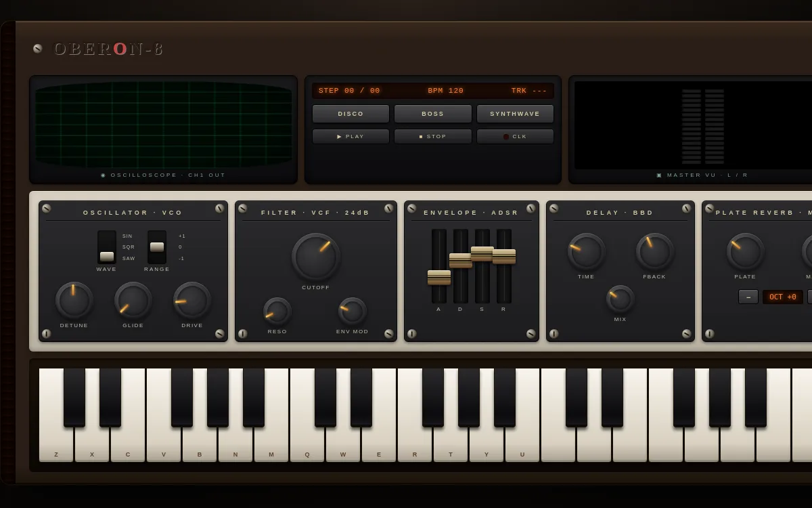Click the STEP 00 / 00 readout
812x508 pixels.
[349, 91]
